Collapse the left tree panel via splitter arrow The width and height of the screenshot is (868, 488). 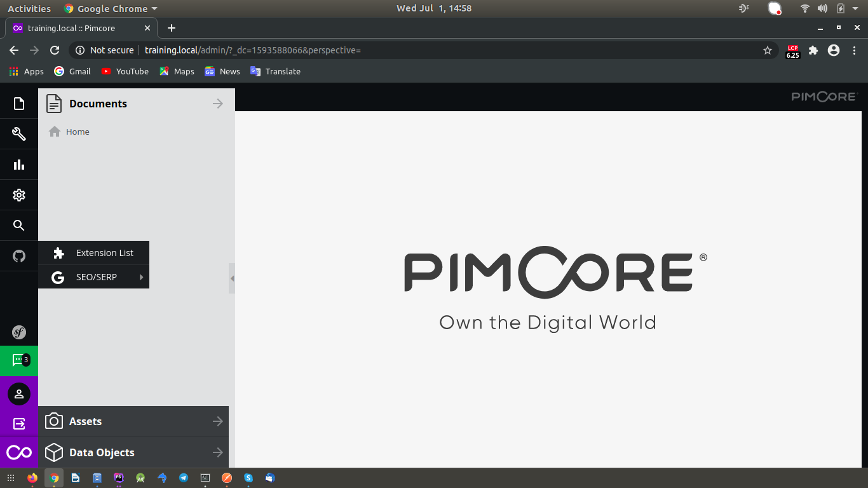232,278
